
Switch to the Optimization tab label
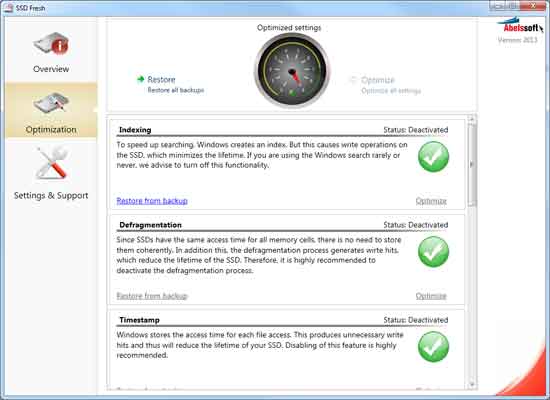(51, 129)
